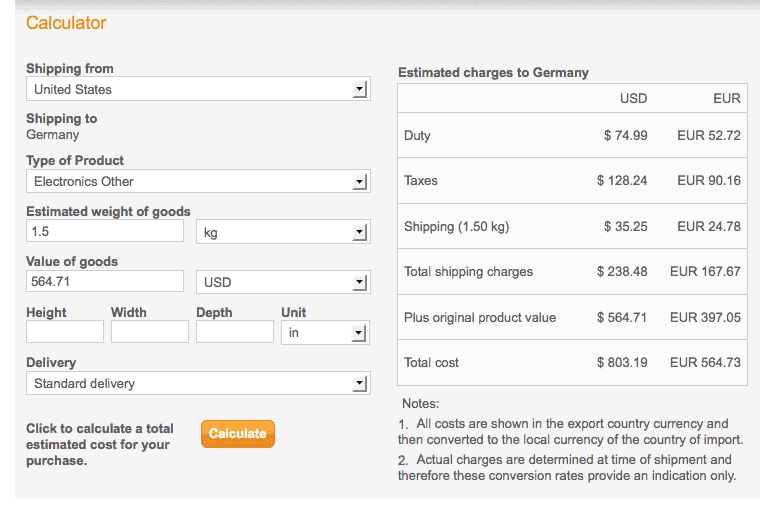Open the Shipping from country dropdown

198,89
